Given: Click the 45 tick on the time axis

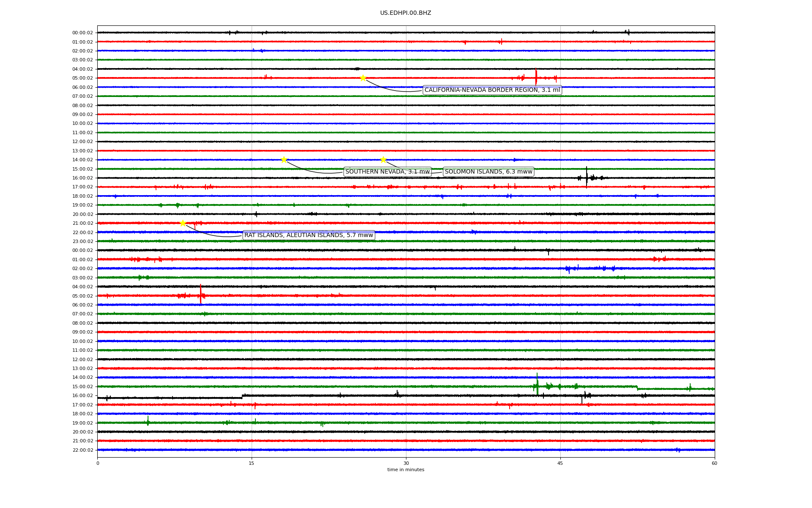Looking at the screenshot, I should tap(560, 463).
